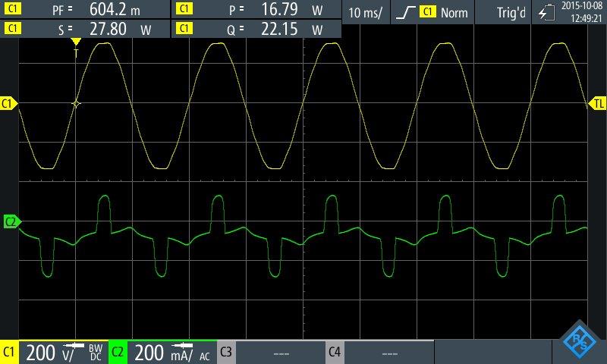Select the P = 16.79 W measurement
Image resolution: width=607 pixels, height=364 pixels.
click(277, 11)
